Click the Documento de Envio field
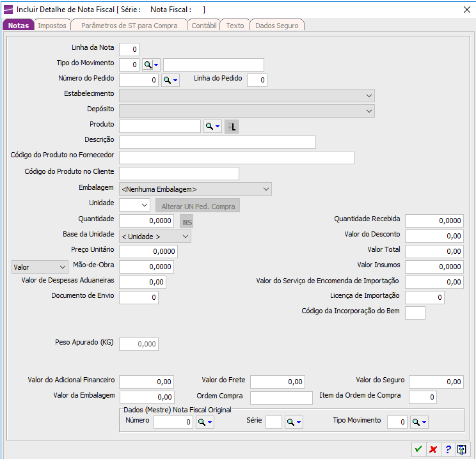476x459 pixels. pyautogui.click(x=139, y=297)
